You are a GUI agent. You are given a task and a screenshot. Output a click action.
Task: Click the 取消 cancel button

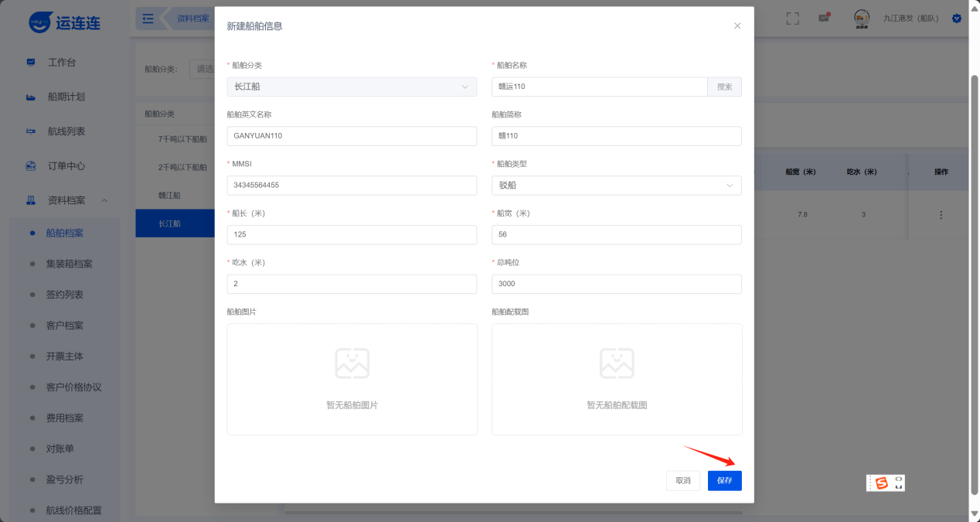(x=683, y=480)
